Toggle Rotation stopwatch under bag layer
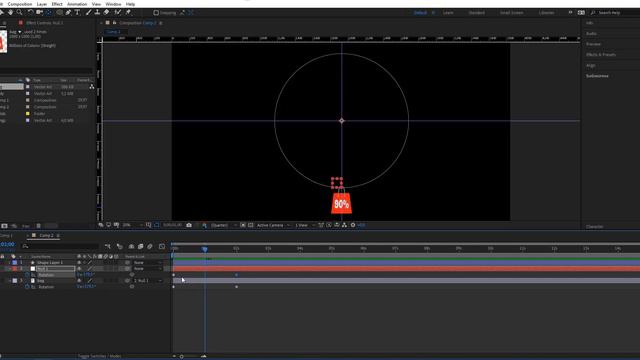Screen dimensions: 640x360 (x=27, y=287)
